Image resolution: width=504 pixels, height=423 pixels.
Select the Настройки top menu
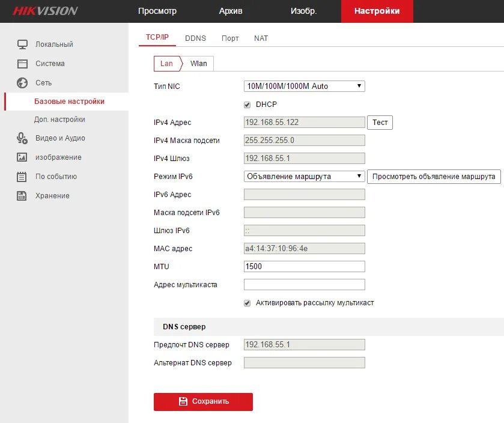(377, 11)
